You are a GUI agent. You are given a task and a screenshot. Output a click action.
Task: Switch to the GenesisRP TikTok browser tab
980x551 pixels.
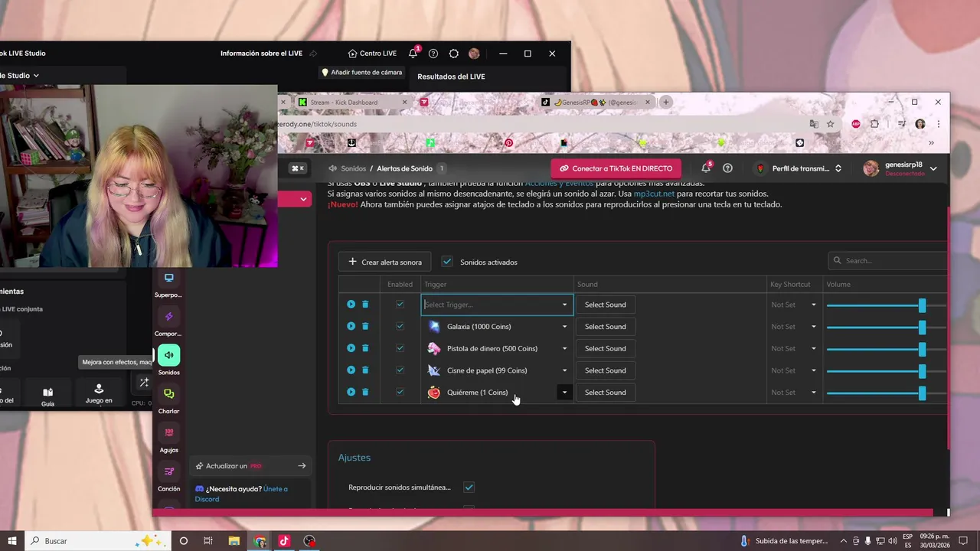click(x=596, y=102)
